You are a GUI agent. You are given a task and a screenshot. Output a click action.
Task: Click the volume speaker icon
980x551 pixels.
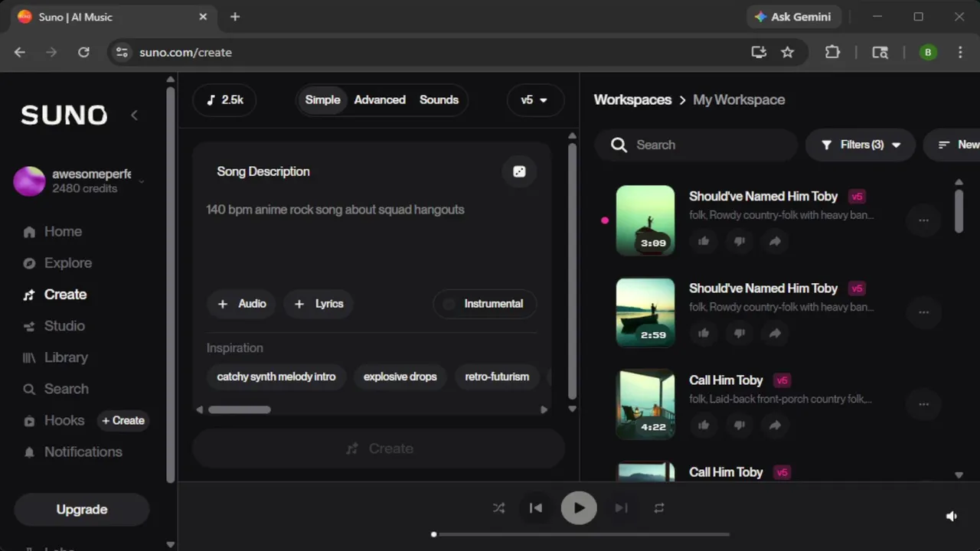tap(952, 516)
